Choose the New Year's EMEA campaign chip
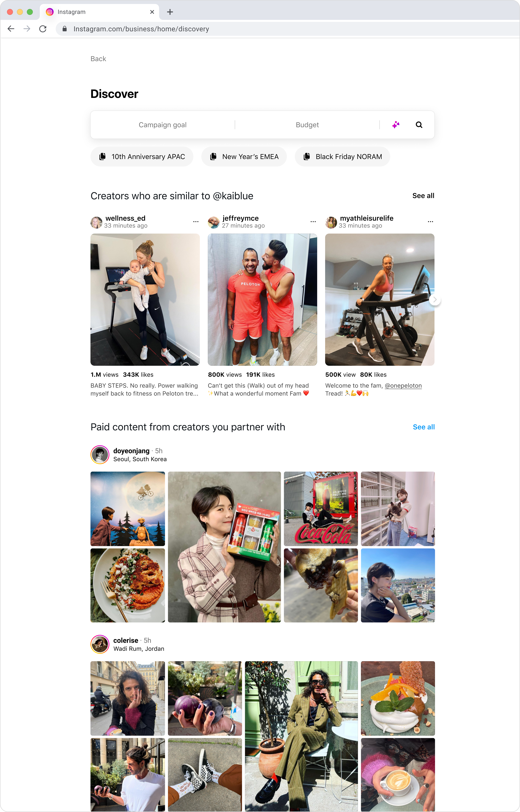The height and width of the screenshot is (812, 520). [x=244, y=157]
